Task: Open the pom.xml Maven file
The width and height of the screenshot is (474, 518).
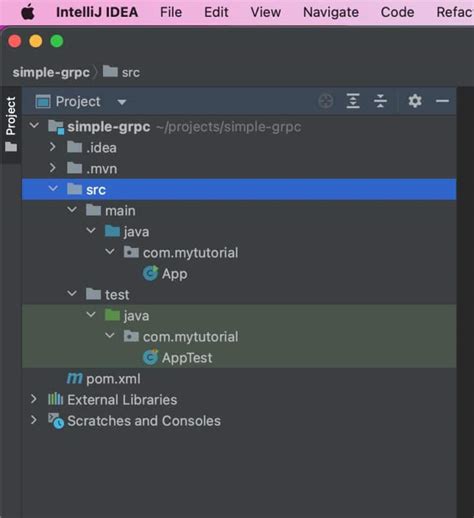Action: (113, 379)
